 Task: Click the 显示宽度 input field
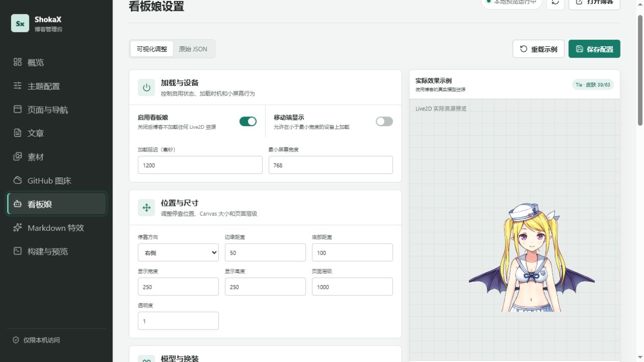tap(178, 287)
